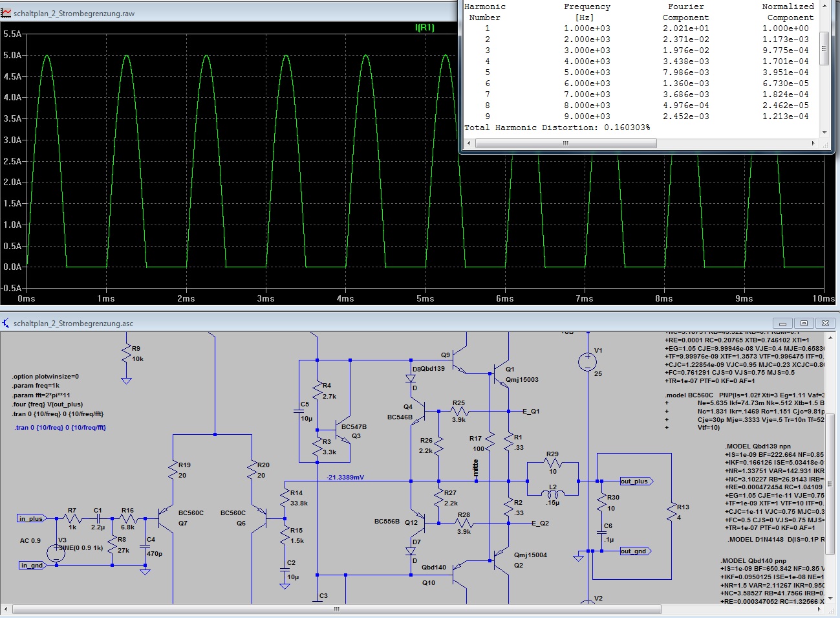Select resistor R7 1k symbol
Image resolution: width=840 pixels, height=618 pixels.
tap(73, 518)
